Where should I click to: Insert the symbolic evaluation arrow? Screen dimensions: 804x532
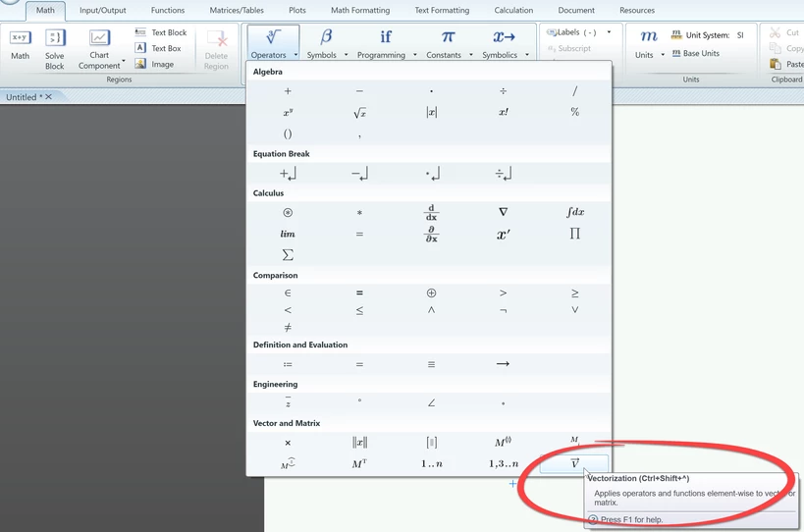point(503,364)
